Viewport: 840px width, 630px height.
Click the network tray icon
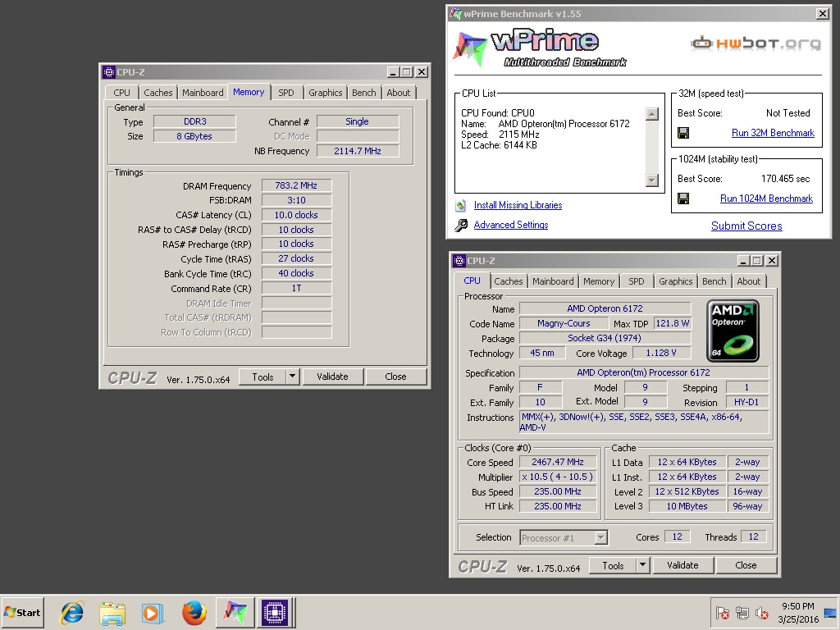coord(742,612)
